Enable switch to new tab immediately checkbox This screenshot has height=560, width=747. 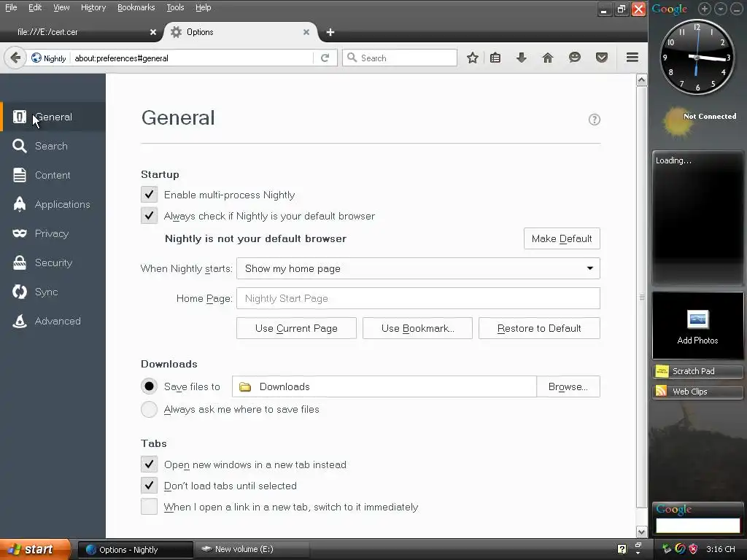[149, 506]
